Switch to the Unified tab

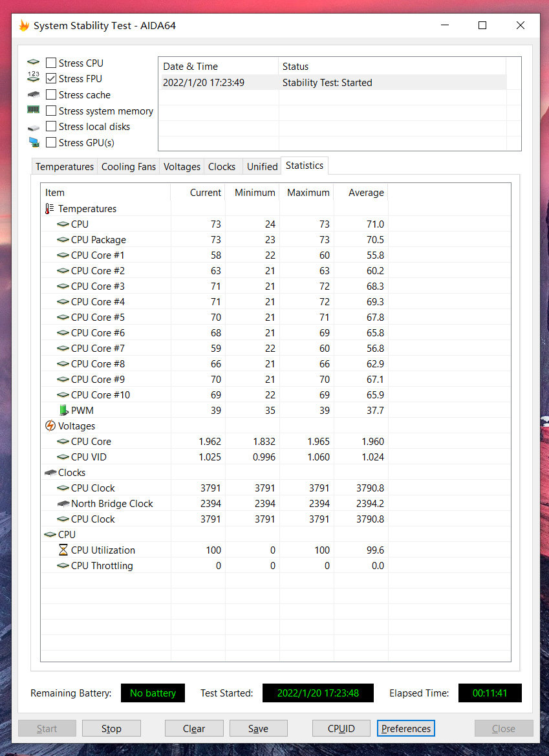(x=262, y=167)
